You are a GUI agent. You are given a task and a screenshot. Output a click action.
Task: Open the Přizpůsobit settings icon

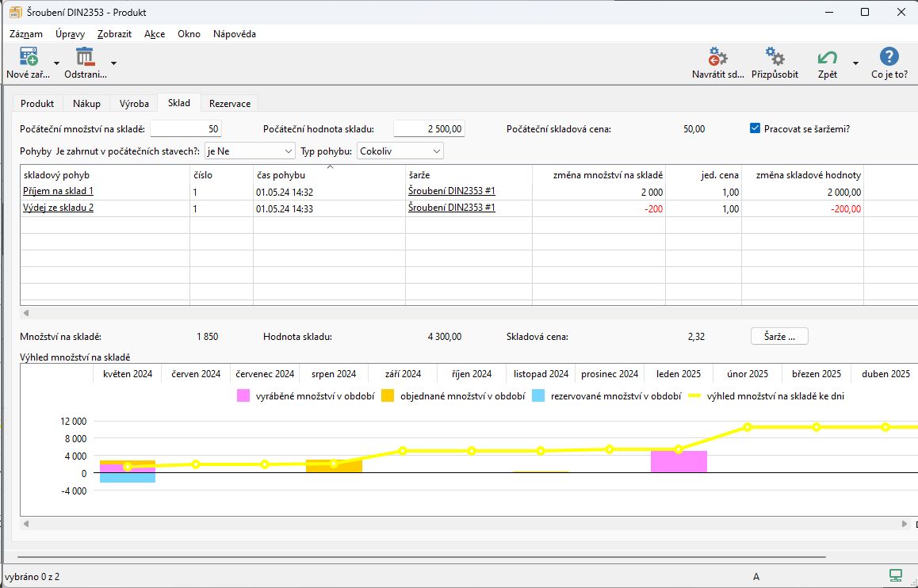click(775, 58)
